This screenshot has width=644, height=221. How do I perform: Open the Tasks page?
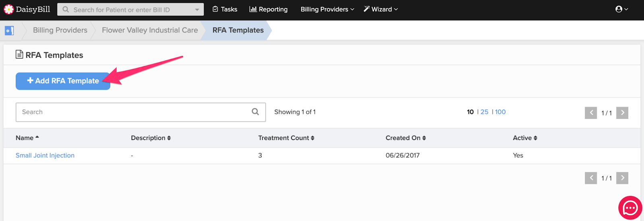[x=225, y=9]
